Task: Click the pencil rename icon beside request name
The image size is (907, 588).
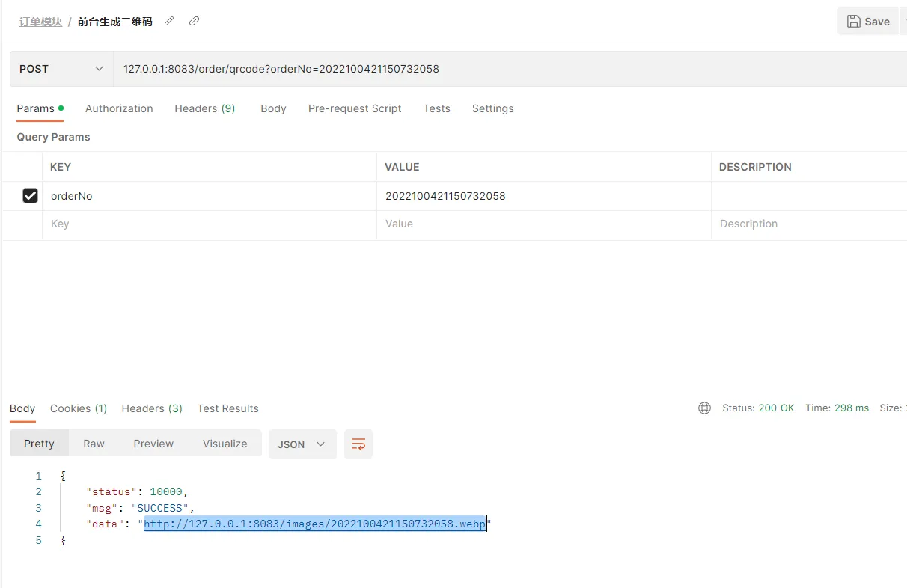Action: click(169, 22)
